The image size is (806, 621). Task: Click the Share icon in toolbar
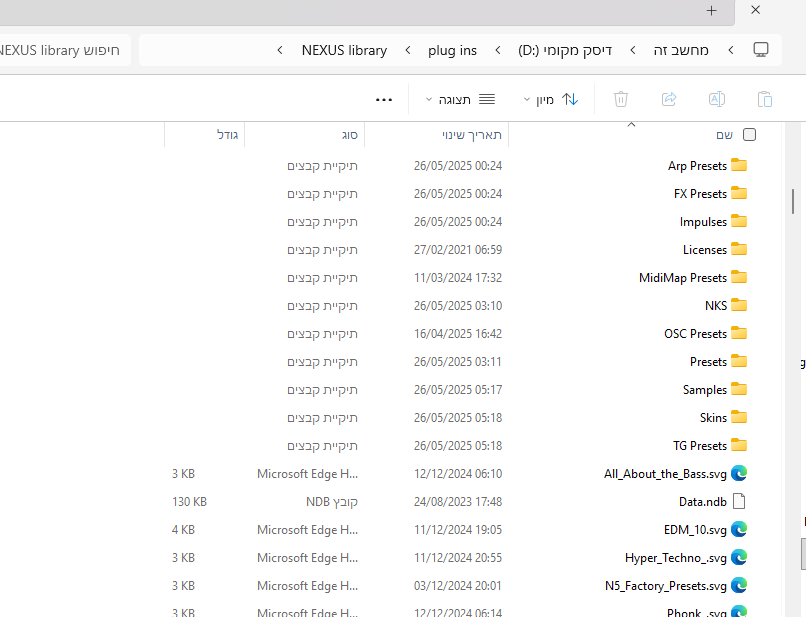pos(669,99)
